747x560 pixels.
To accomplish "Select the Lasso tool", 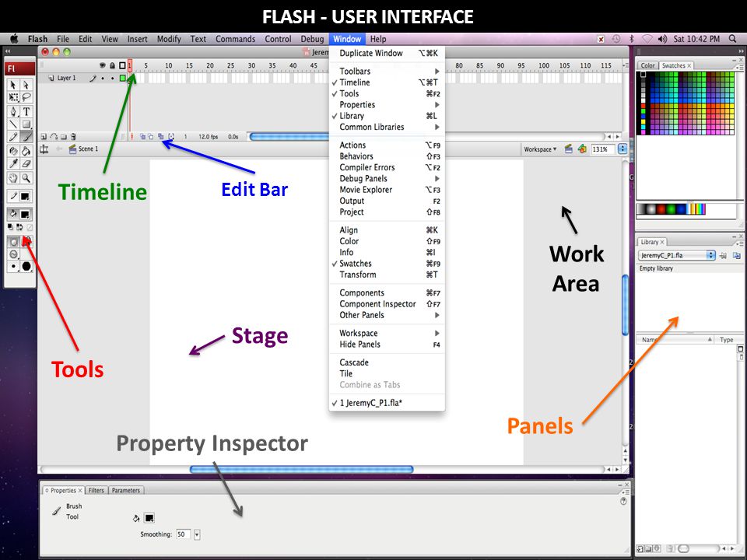I will coord(26,97).
